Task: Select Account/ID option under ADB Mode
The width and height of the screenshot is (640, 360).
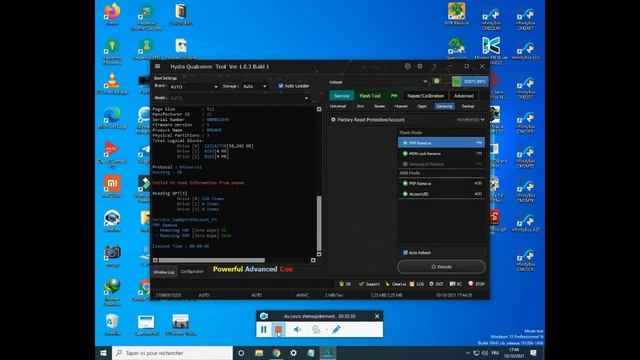Action: pos(441,194)
